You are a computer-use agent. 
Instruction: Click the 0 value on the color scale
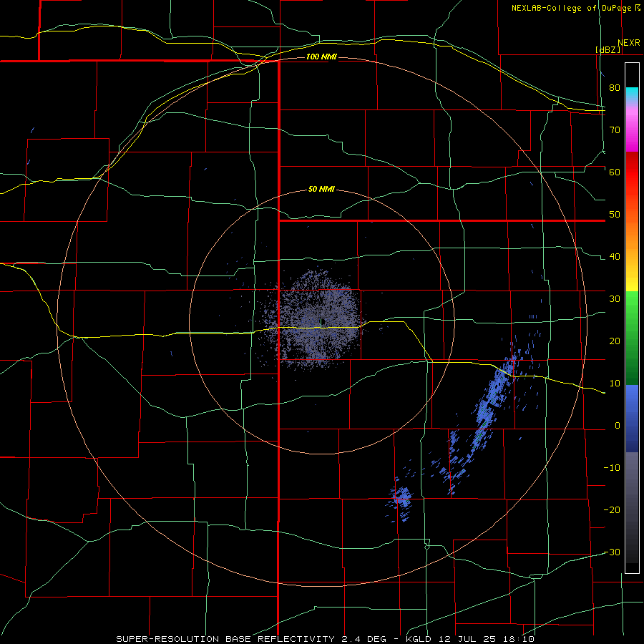pyautogui.click(x=618, y=426)
